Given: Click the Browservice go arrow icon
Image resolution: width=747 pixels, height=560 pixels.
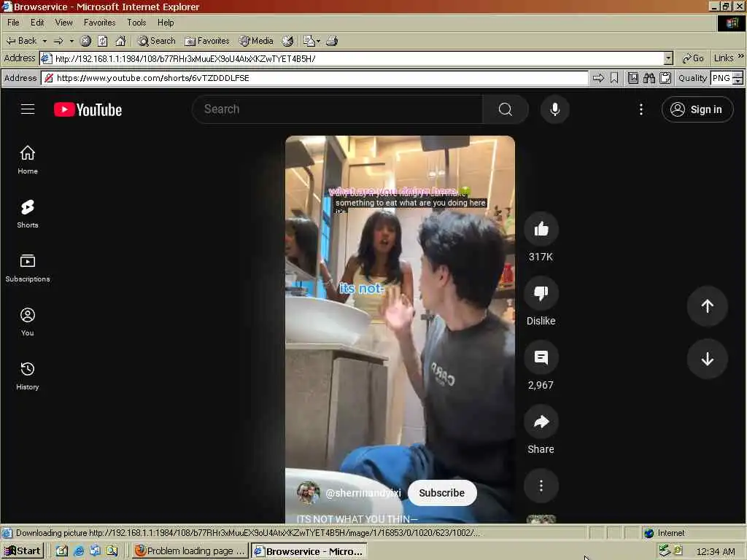Looking at the screenshot, I should (598, 78).
